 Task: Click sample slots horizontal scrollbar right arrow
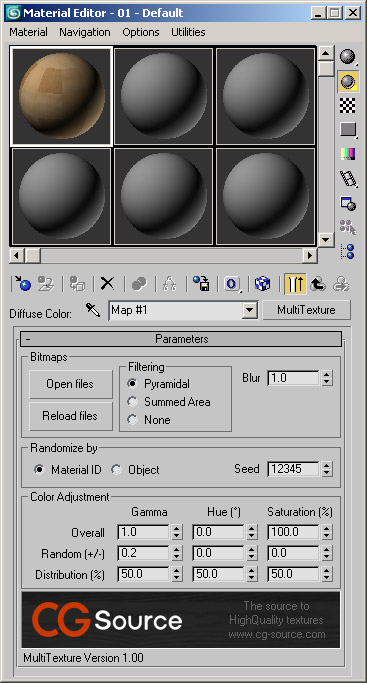(310, 255)
